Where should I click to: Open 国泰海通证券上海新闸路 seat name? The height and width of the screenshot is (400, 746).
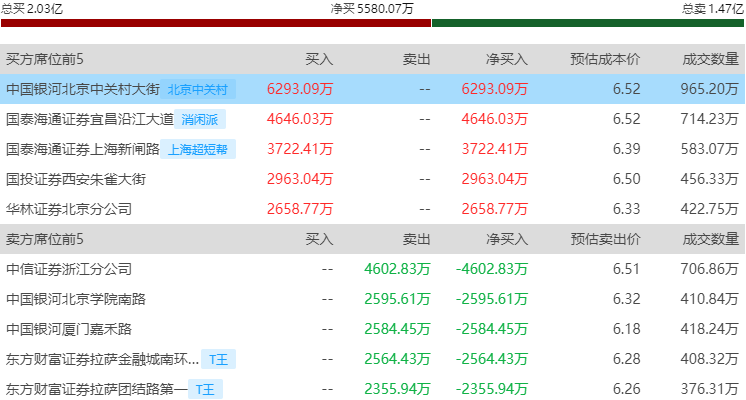(83, 149)
